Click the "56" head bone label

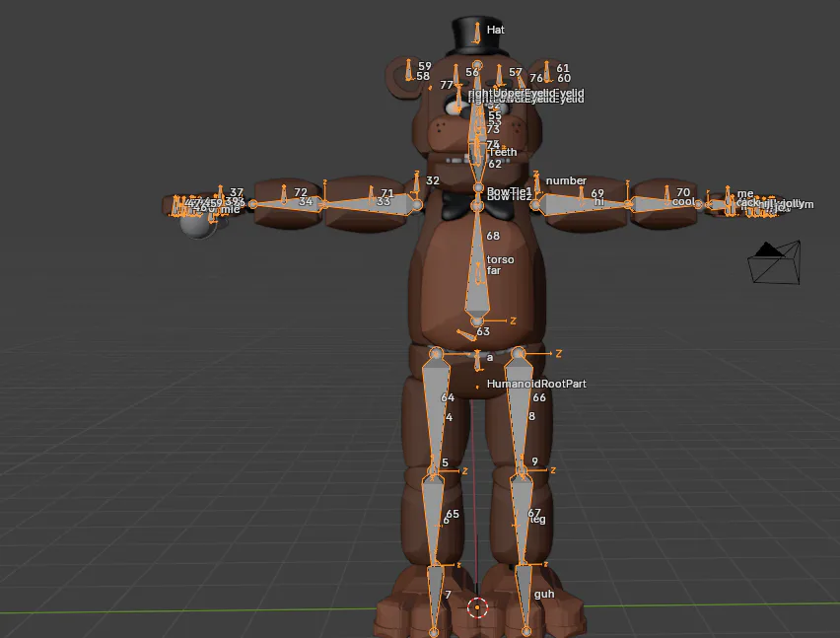pos(472,72)
